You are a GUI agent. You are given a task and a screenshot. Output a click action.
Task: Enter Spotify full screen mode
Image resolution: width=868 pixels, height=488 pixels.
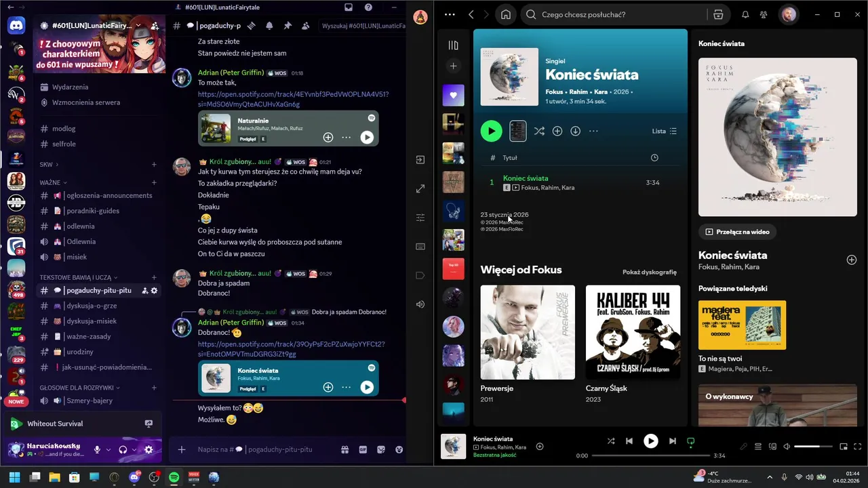857,447
